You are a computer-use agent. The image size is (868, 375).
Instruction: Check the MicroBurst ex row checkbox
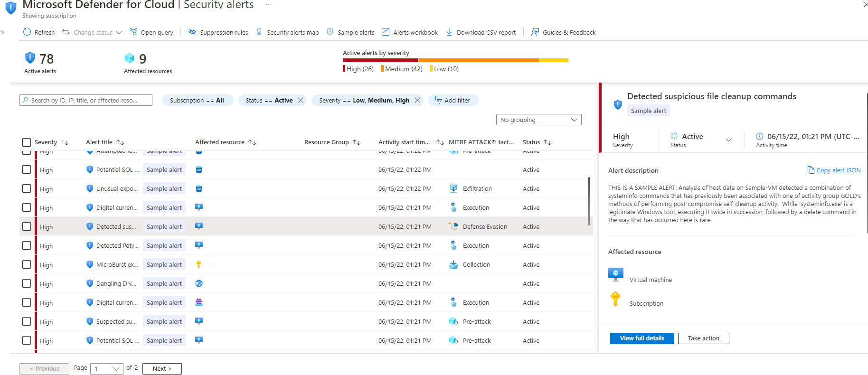pos(27,264)
